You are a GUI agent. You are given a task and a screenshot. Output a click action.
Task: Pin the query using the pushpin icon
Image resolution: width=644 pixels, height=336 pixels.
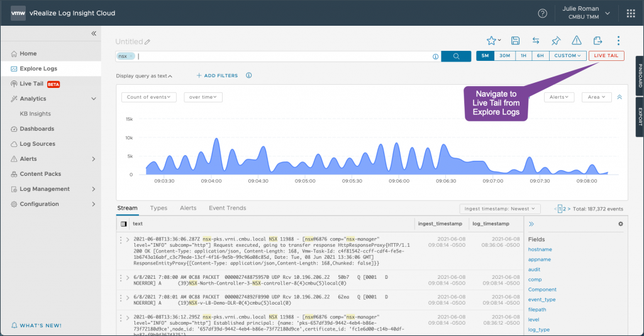[x=555, y=41]
